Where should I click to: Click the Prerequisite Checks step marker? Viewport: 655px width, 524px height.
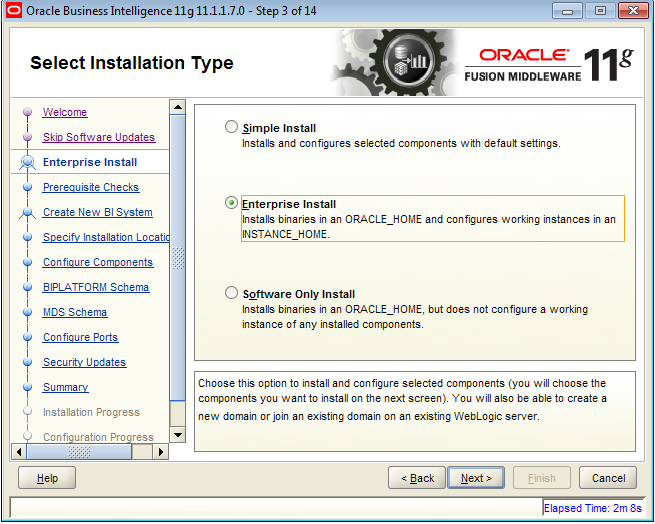(28, 187)
